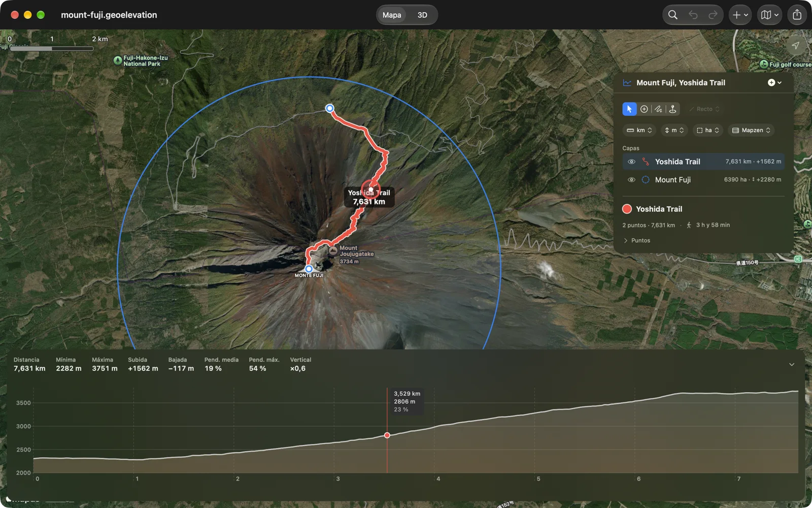Collapse the elevation profile panel chevron
Viewport: 812px width, 508px height.
pos(792,365)
